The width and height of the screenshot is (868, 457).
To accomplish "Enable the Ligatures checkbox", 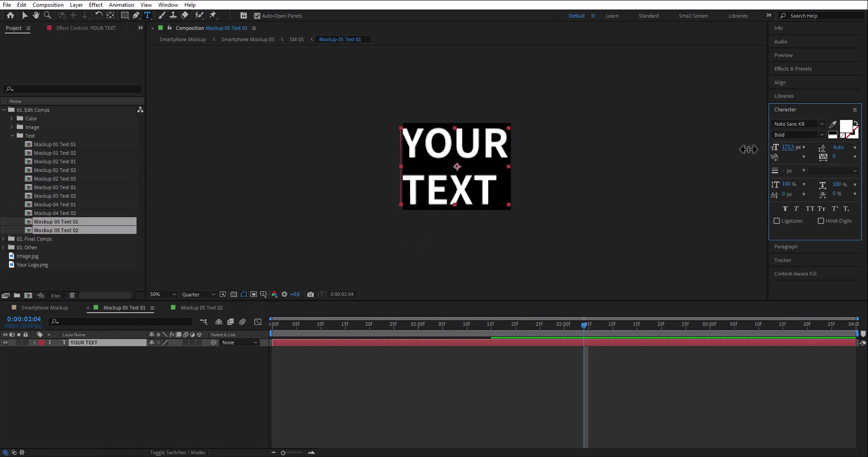I will (777, 221).
